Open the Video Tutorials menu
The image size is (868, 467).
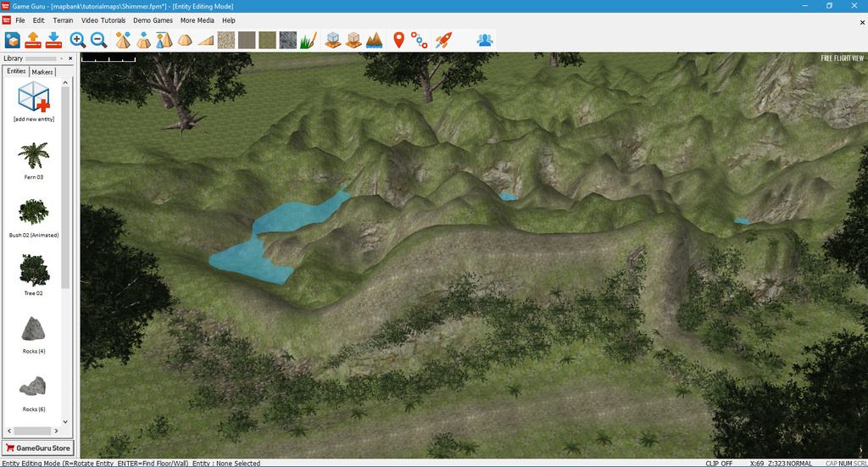[x=103, y=20]
